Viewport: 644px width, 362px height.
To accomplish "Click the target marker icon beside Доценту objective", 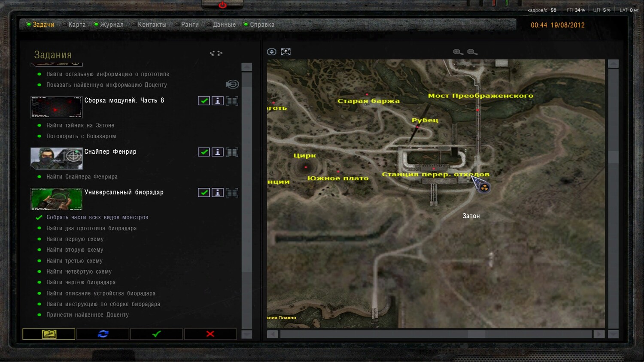I will pos(232,84).
